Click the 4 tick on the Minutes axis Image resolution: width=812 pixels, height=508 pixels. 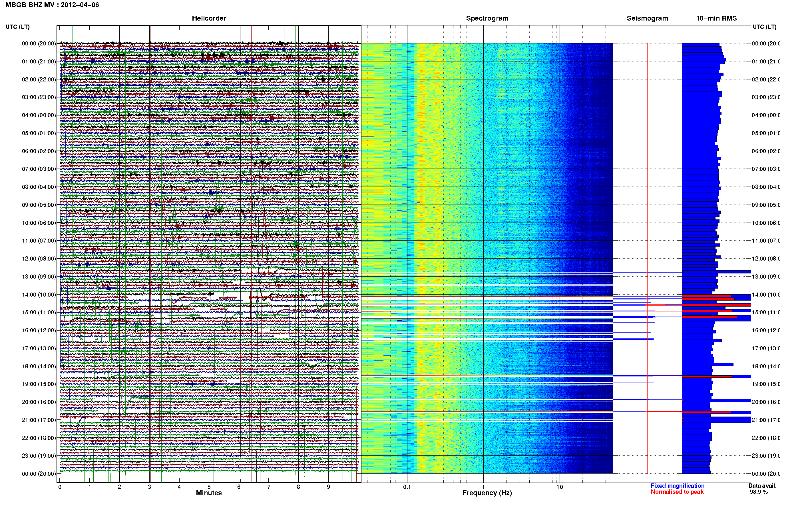179,487
